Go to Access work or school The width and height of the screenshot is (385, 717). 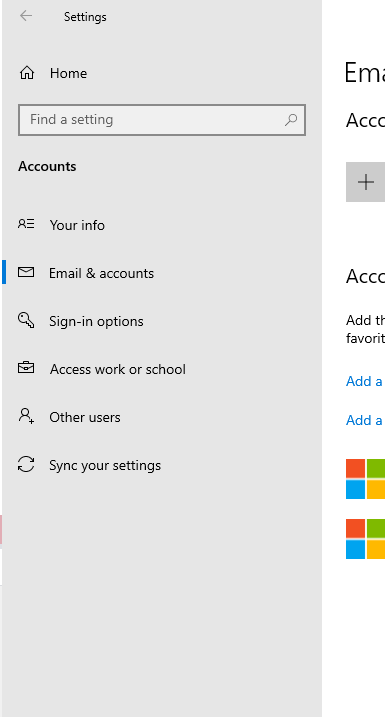click(x=118, y=369)
